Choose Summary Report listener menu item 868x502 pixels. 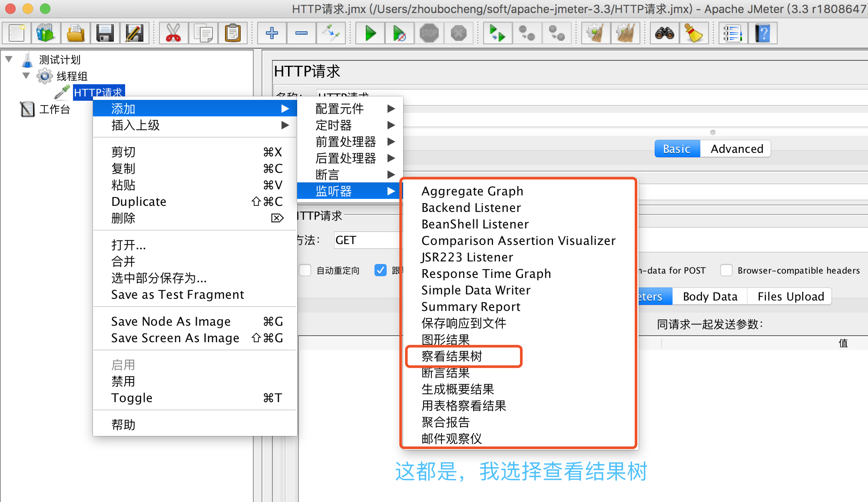(x=470, y=307)
